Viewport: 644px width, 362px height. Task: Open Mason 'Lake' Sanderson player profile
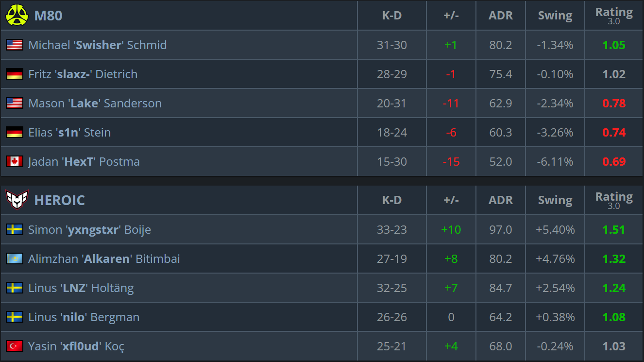tap(95, 103)
